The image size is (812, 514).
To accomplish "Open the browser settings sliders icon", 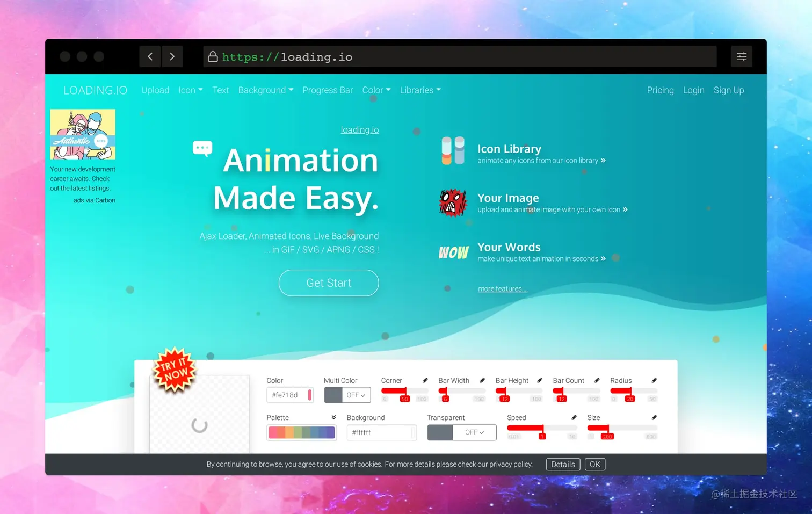I will [x=742, y=56].
